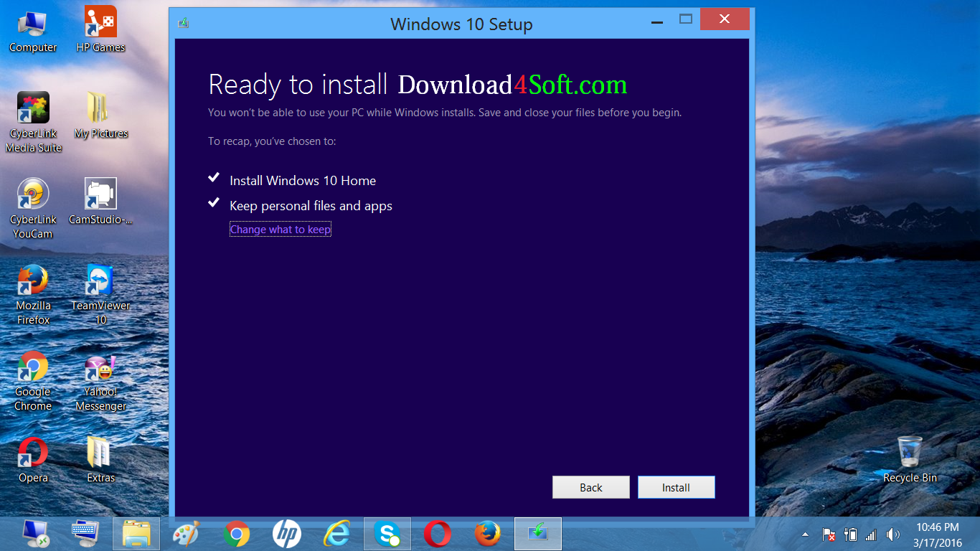Click the Setup window title icon

pos(184,23)
